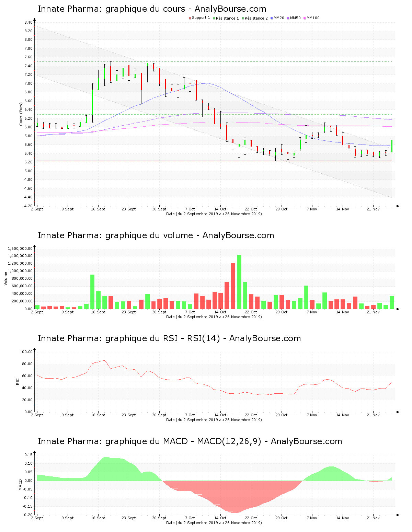Viewport: 412px width, 532px height.
Task: Click the -0.10 MACD axis value
Action: coord(28,498)
